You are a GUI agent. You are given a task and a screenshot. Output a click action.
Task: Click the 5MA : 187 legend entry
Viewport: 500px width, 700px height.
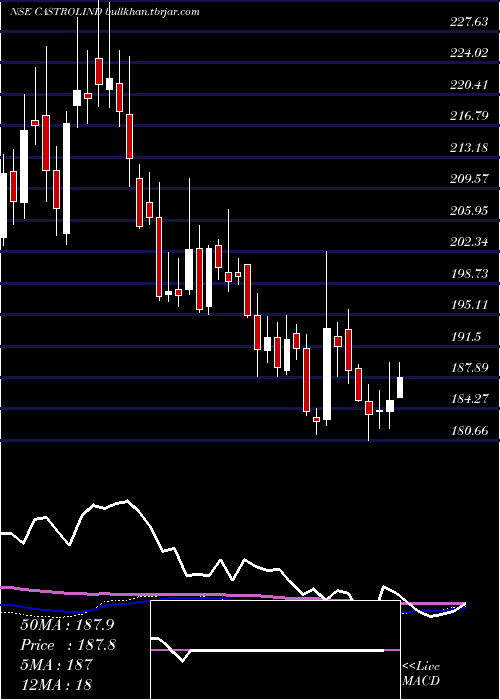56,665
